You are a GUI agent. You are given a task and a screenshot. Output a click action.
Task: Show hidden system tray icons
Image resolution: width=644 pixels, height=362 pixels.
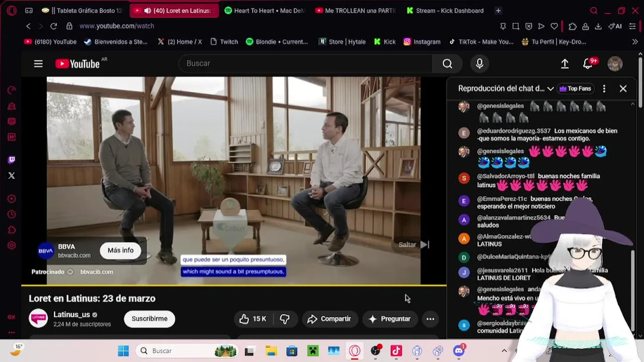(504, 351)
